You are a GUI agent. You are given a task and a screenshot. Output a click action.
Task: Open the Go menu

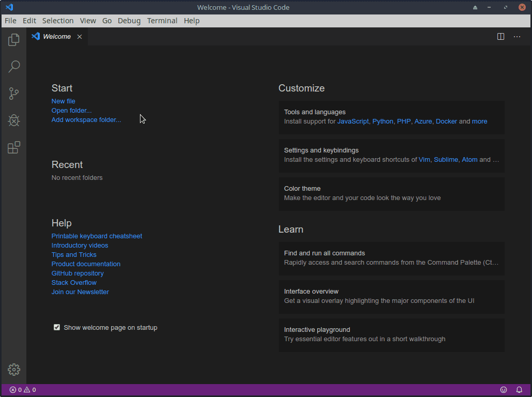coord(107,21)
